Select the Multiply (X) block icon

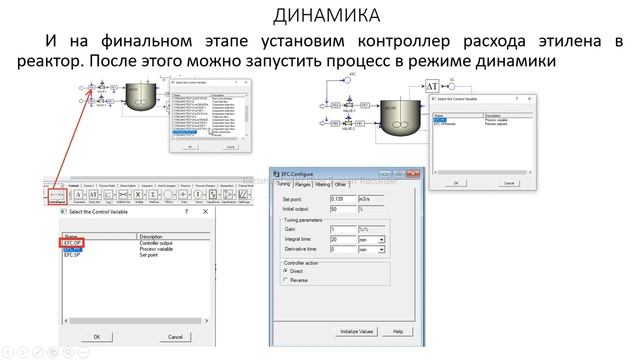pyautogui.click(x=138, y=194)
